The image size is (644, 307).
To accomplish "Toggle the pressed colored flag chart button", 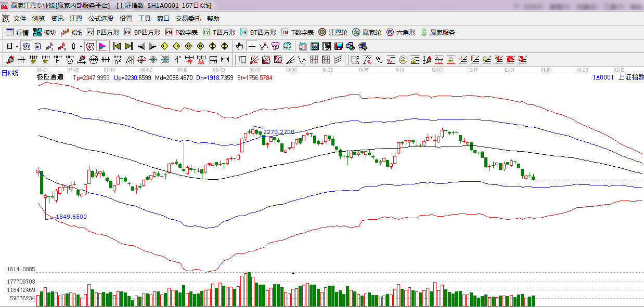I will 102,46.
